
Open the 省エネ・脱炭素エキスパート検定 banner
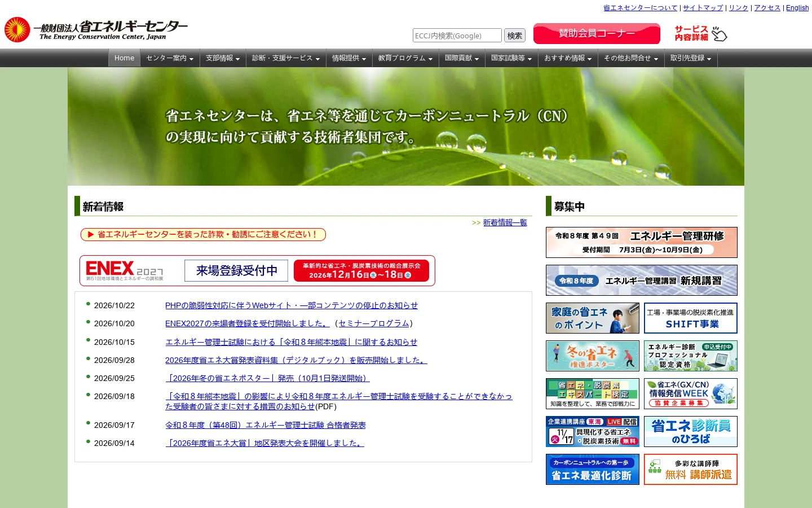click(x=593, y=393)
